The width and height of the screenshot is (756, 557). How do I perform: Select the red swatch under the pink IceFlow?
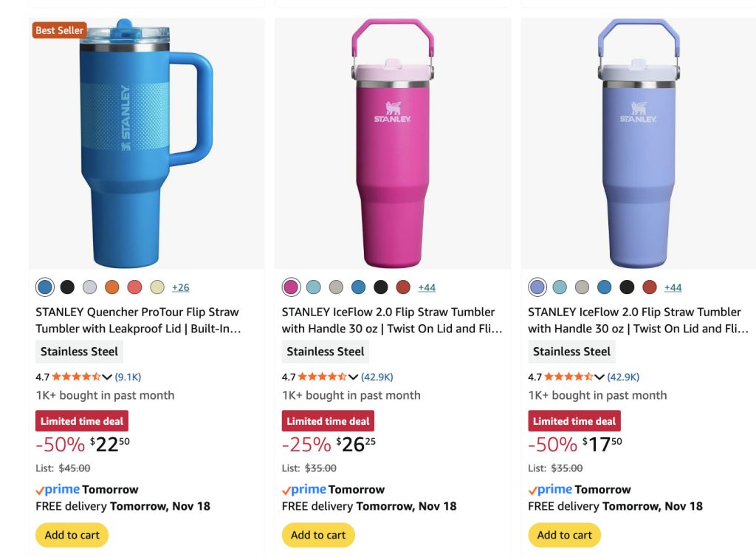pos(403,287)
